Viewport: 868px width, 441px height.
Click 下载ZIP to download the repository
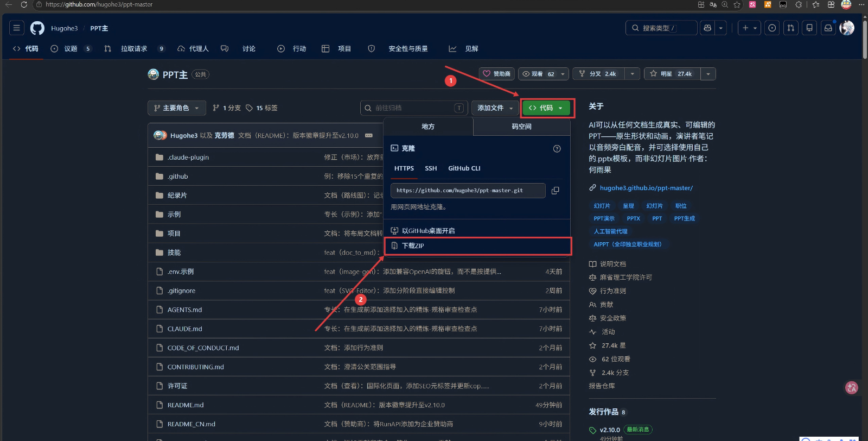coord(477,246)
